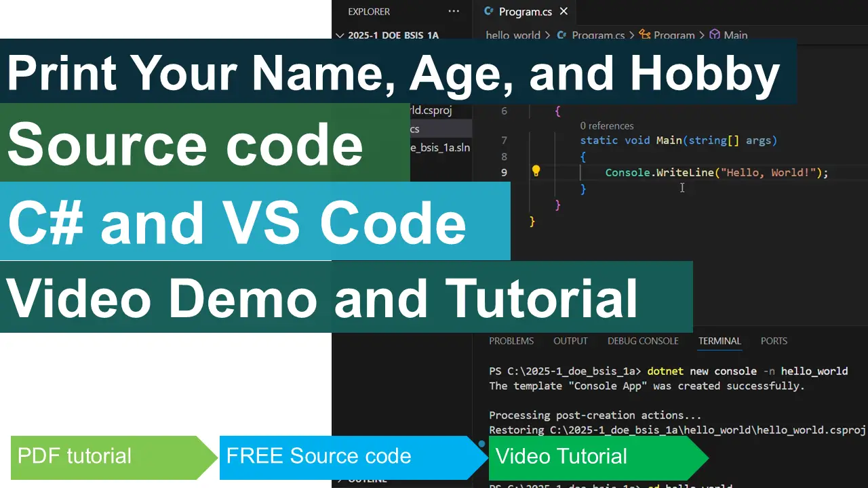This screenshot has width=868, height=488.
Task: Click the FREE Source code banner
Action: (319, 456)
